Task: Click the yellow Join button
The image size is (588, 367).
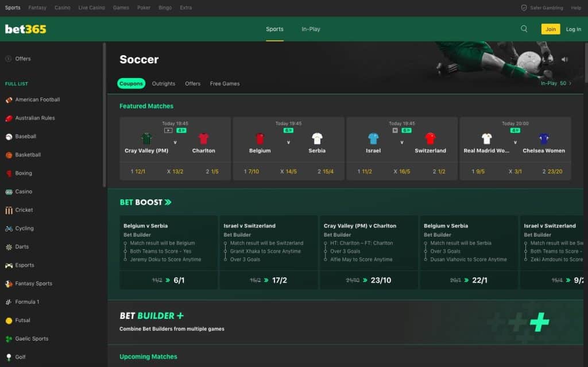Action: [x=550, y=29]
